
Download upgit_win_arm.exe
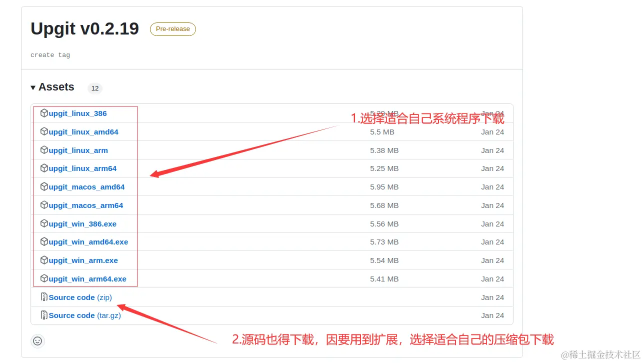[x=83, y=260]
